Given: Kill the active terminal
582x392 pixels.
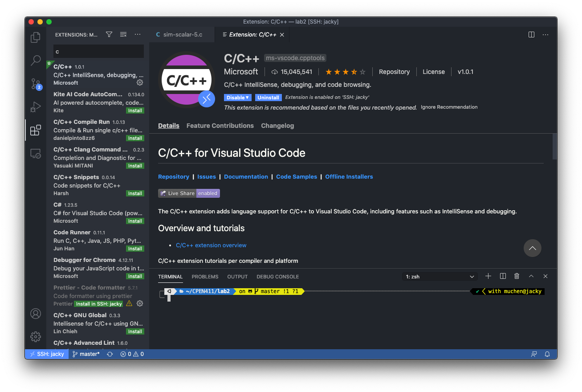Looking at the screenshot, I should pyautogui.click(x=517, y=276).
